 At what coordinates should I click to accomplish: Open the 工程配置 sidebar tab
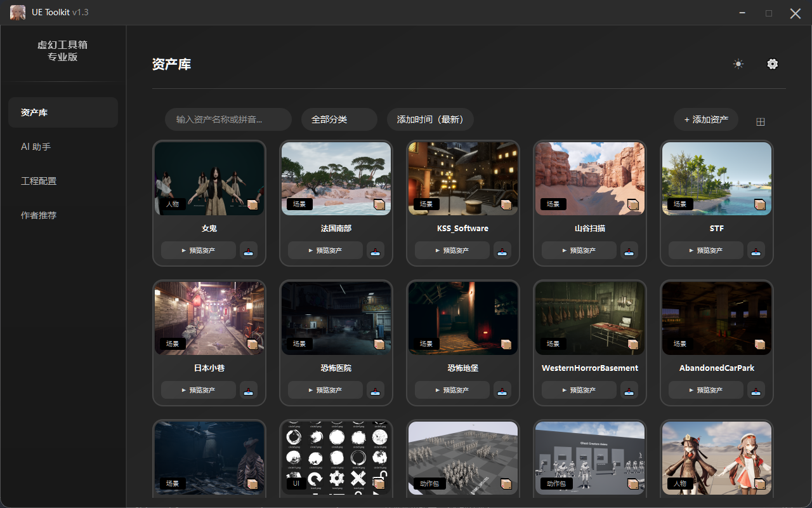(x=39, y=181)
